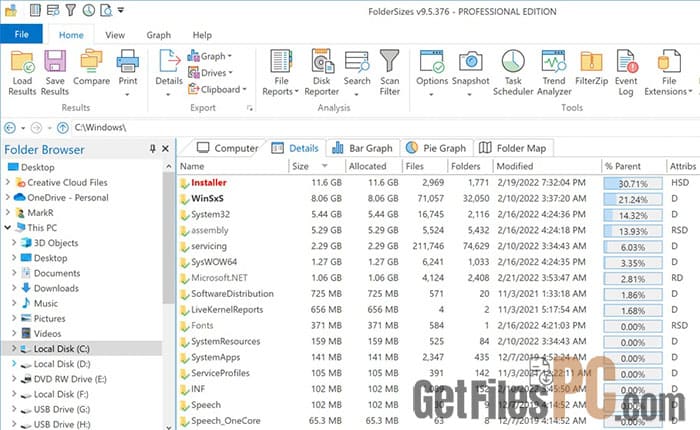Click the 21.24% parent bar
The image size is (700, 430).
point(633,200)
